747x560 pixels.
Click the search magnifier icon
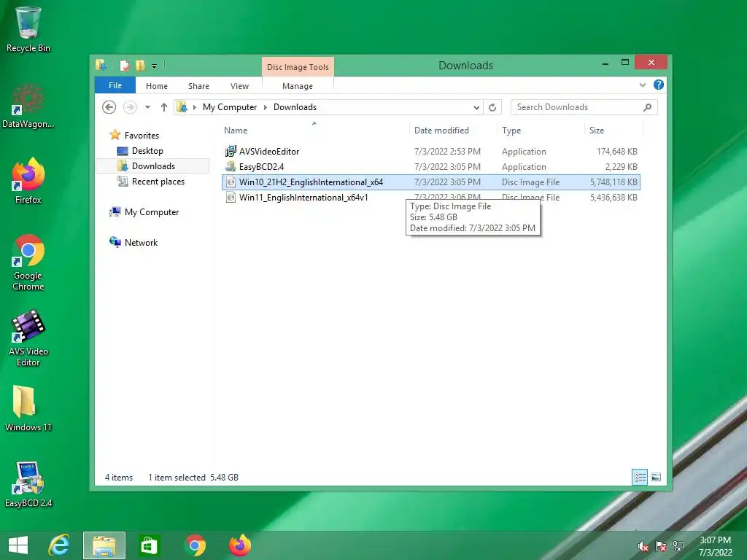pyautogui.click(x=647, y=107)
